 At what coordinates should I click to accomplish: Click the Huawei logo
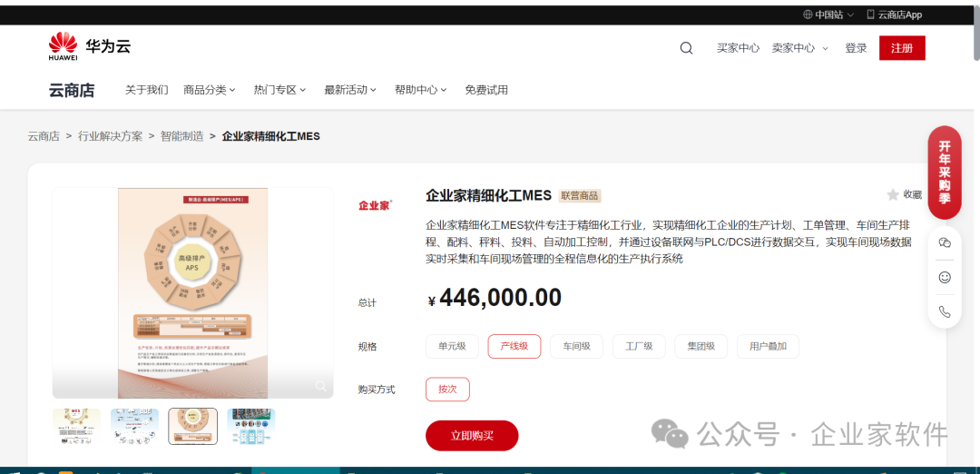(63, 47)
